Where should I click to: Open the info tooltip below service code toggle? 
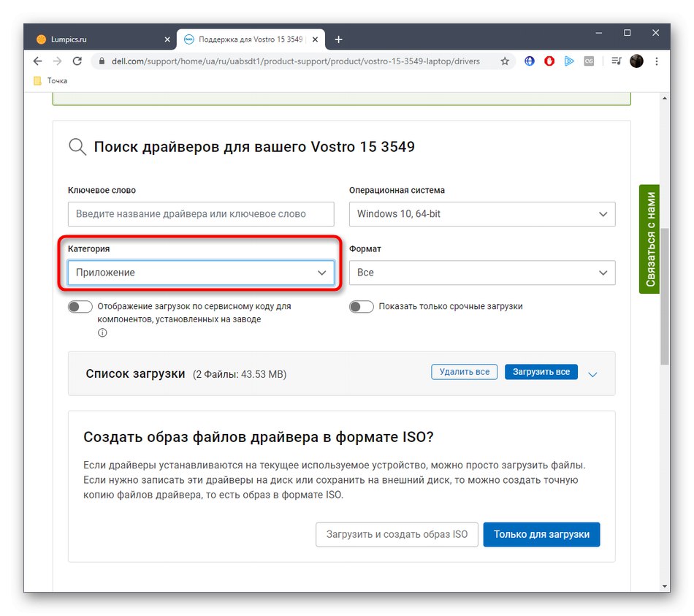[x=102, y=332]
